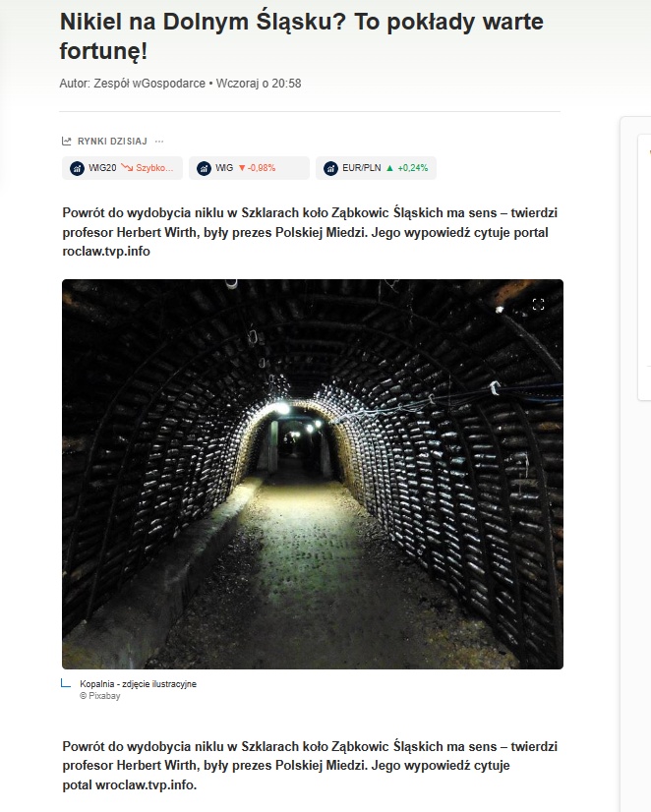Viewport: 651px width, 812px height.
Task: Expand the mine photo to fullscreen
Action: (539, 304)
